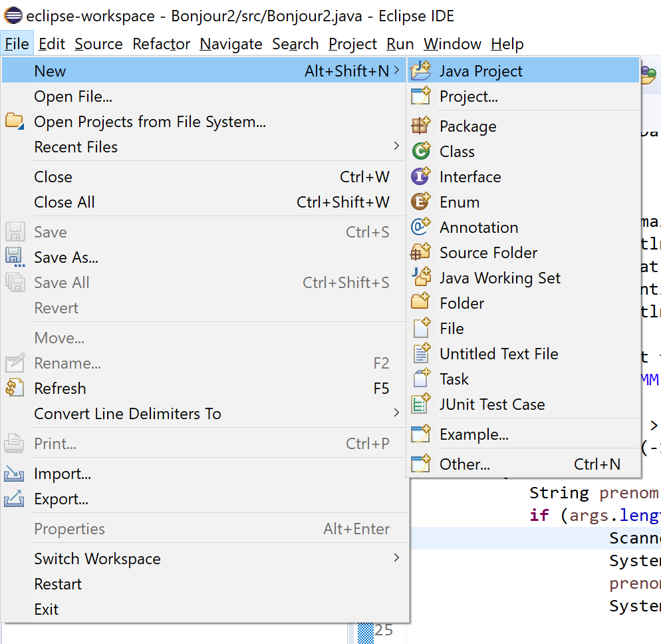Screen dimensions: 661x644
Task: Select Open Projects from File System
Action: [150, 122]
